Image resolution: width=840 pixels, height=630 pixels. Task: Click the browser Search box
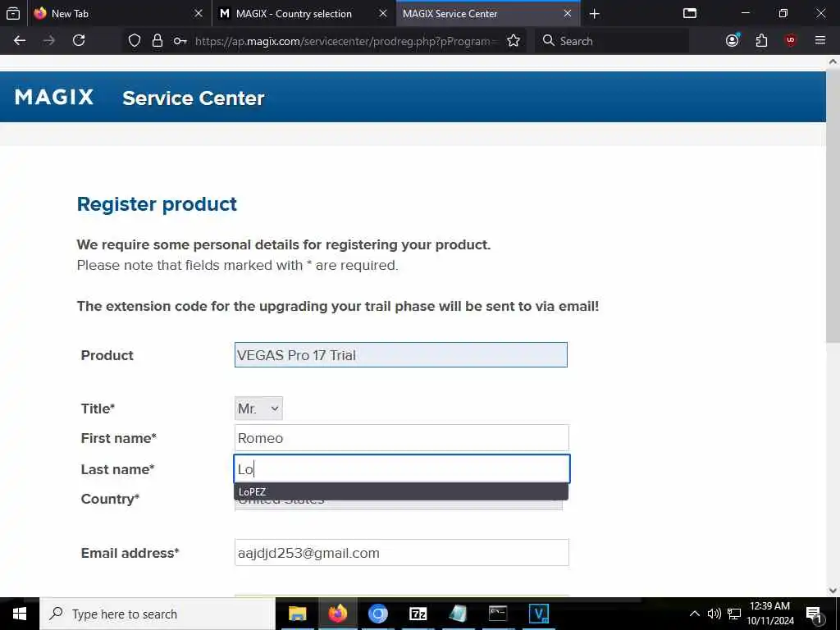(x=612, y=41)
